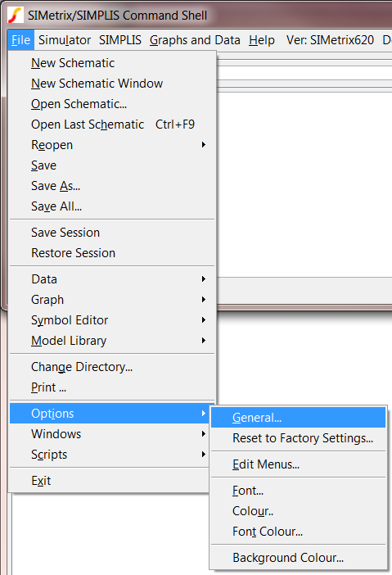This screenshot has height=575, width=392.
Task: Open the Font... option
Action: [298, 491]
